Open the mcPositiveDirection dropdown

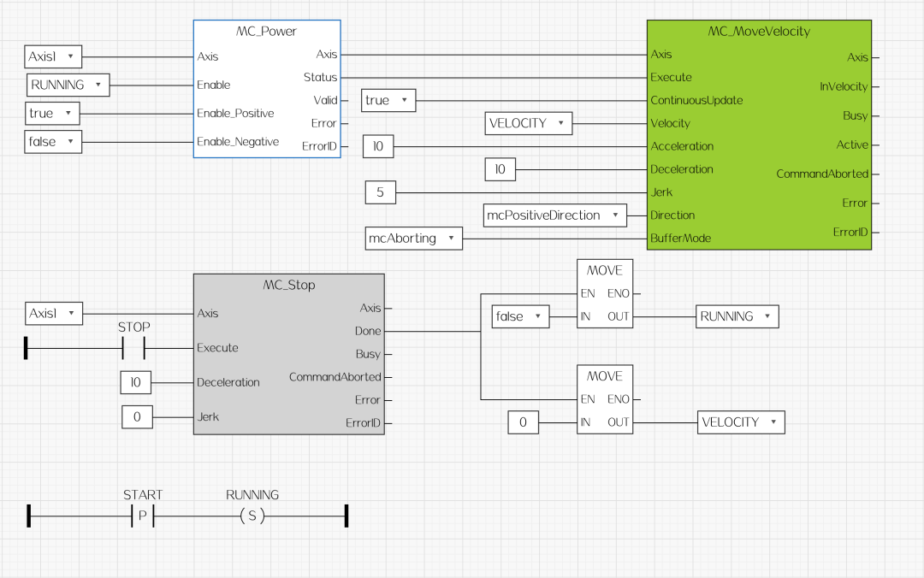pyautogui.click(x=555, y=215)
